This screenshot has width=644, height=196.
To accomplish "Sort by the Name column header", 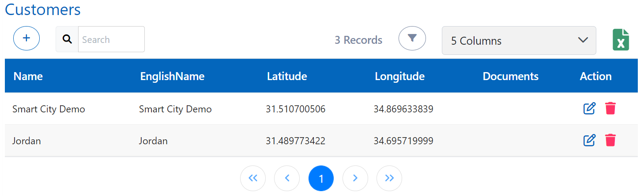I will 28,76.
